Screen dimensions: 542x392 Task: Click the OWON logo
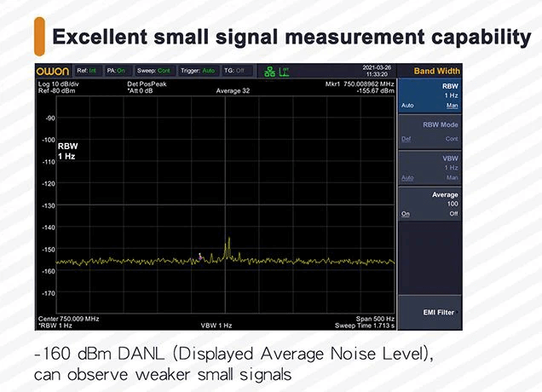pos(52,71)
